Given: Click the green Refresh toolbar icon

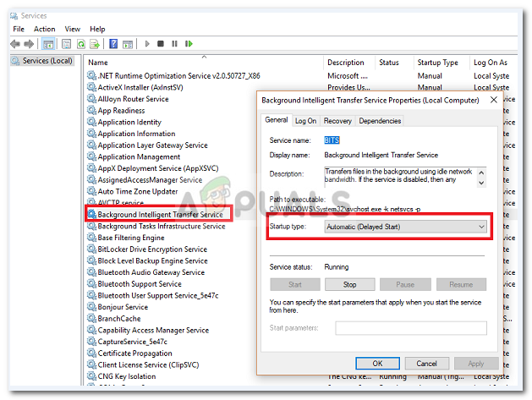Looking at the screenshot, I should [x=80, y=44].
